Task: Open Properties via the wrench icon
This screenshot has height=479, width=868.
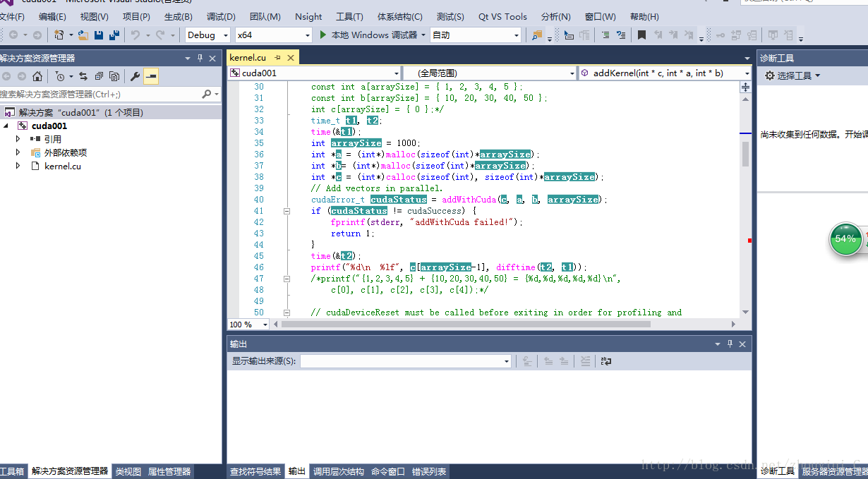Action: [135, 76]
